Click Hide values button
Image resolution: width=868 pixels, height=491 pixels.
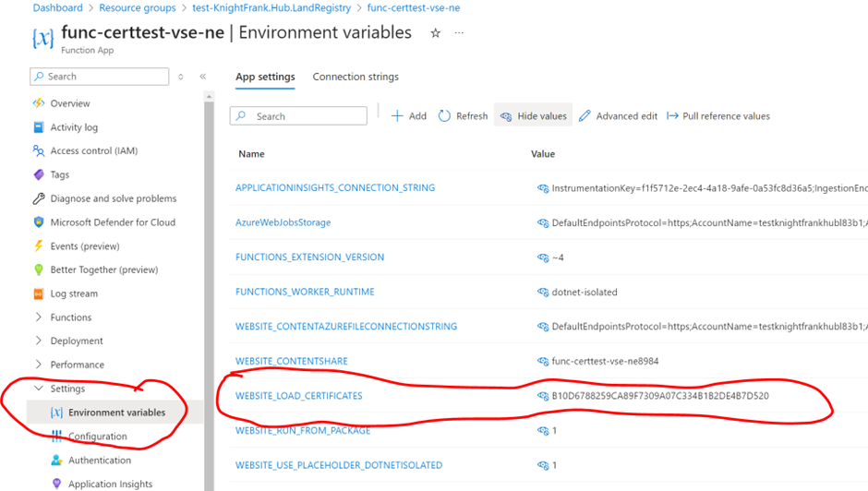(x=533, y=116)
